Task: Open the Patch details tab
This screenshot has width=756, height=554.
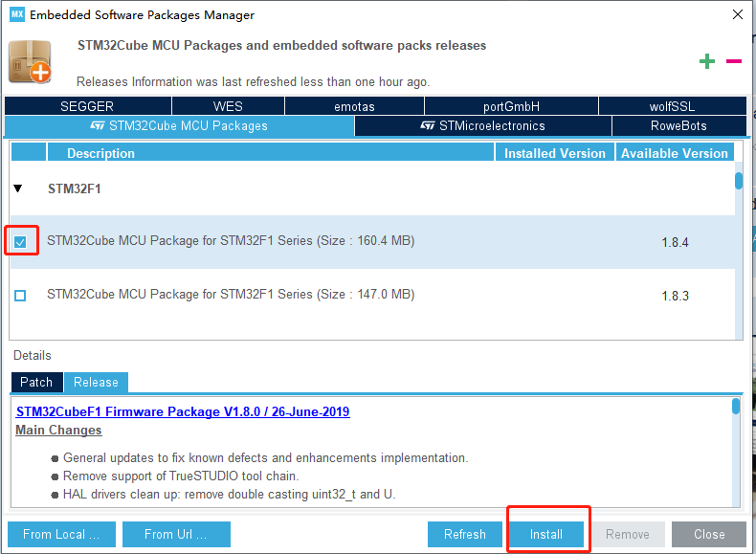Action: (36, 382)
